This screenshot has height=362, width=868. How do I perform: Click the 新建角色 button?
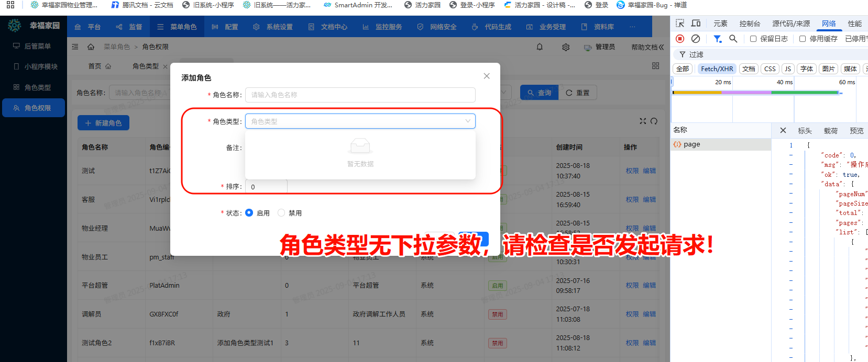point(103,123)
